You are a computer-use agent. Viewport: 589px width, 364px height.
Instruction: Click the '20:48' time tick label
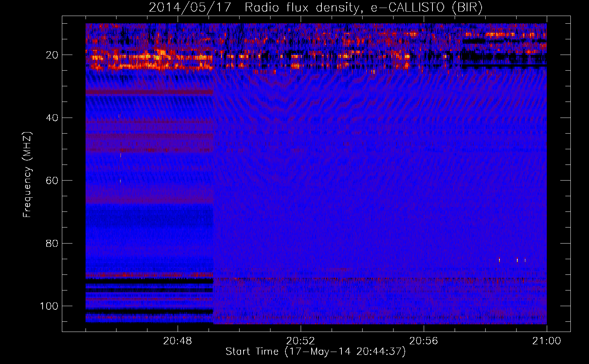click(x=178, y=341)
